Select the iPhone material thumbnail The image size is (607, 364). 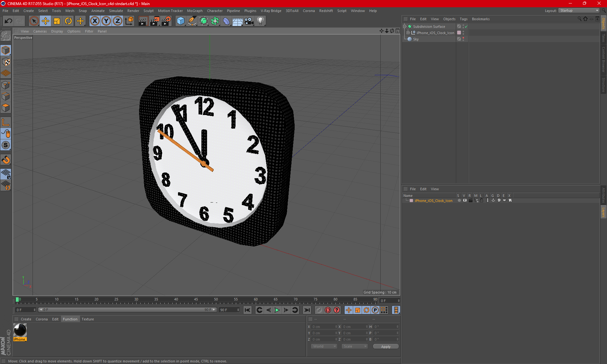point(20,331)
